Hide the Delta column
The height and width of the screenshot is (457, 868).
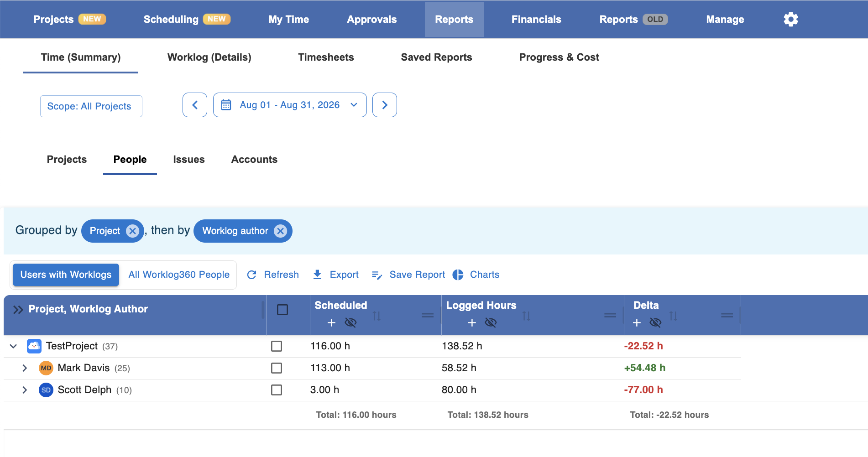point(655,322)
